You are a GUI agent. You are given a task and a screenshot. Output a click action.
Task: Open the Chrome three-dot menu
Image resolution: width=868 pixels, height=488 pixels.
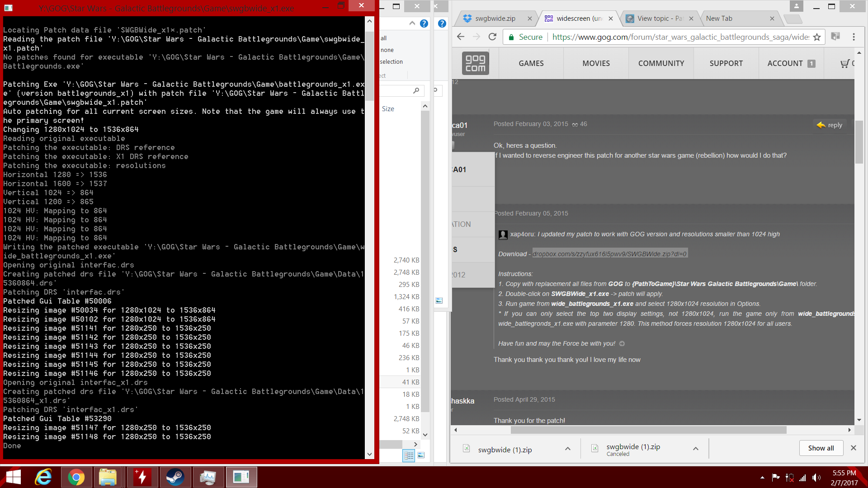(854, 37)
